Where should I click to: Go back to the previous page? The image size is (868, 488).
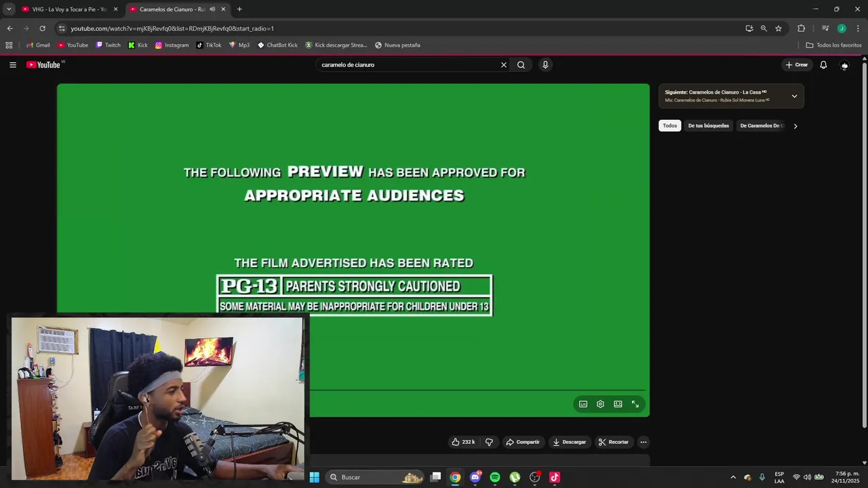click(9, 28)
